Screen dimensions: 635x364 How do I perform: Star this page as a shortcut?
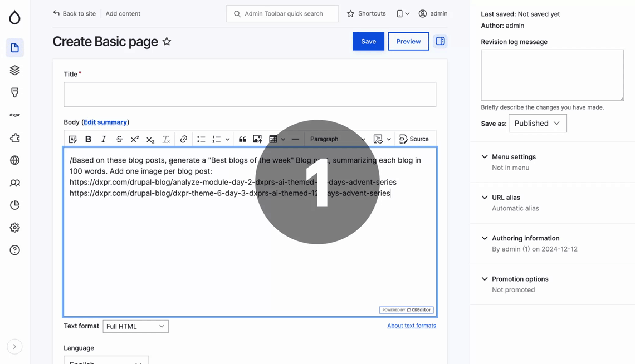[x=167, y=42]
